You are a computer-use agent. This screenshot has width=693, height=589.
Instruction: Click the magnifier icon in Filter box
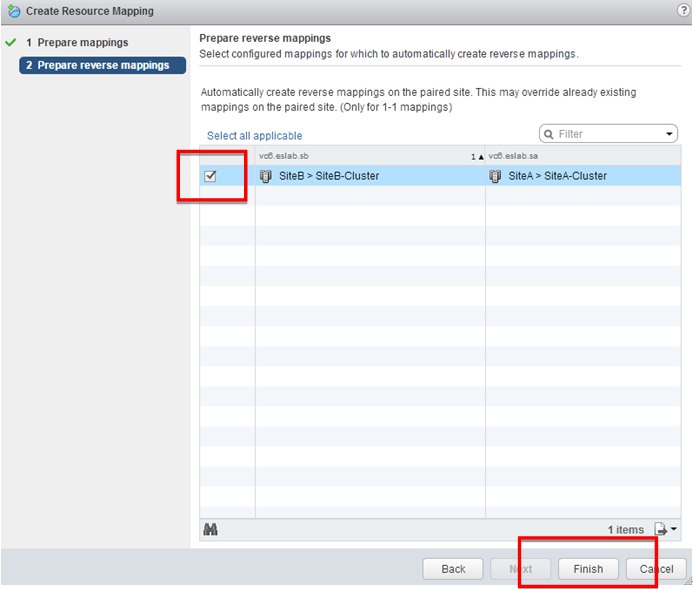tap(550, 134)
